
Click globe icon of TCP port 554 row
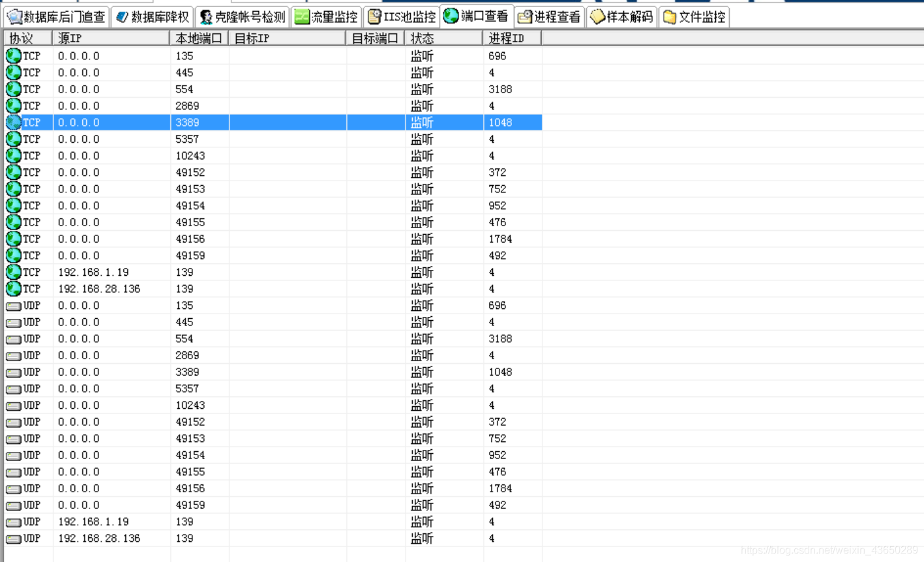pyautogui.click(x=14, y=89)
